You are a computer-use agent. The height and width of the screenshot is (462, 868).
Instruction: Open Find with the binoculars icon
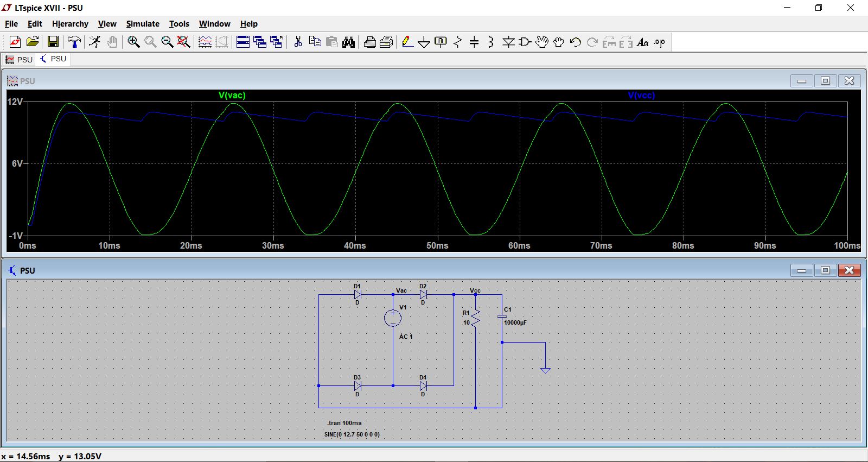349,42
